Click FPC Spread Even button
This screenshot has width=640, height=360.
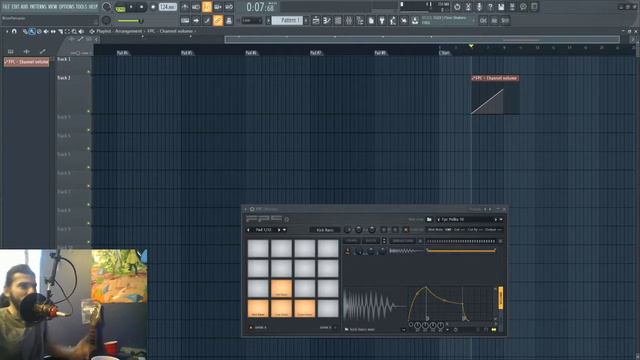click(x=402, y=241)
